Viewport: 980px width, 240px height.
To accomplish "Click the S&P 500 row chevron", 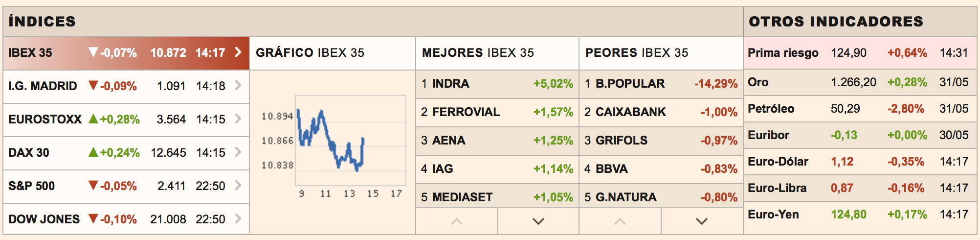I will [x=238, y=186].
